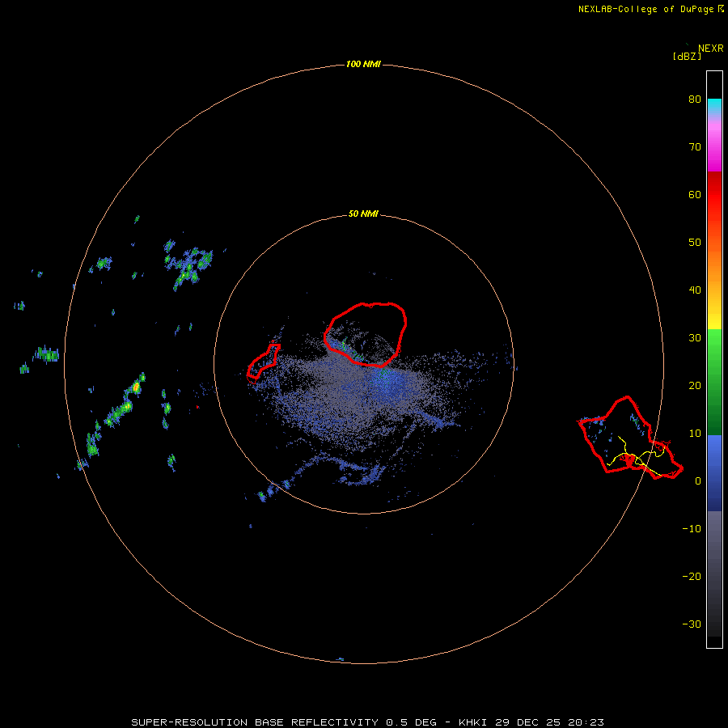Click the blue band of the color bar

pos(714,472)
